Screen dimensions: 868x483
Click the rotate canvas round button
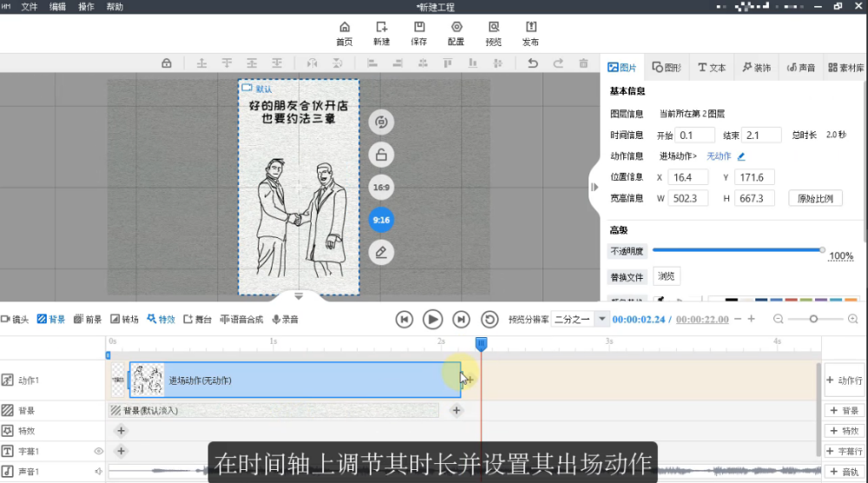point(380,122)
